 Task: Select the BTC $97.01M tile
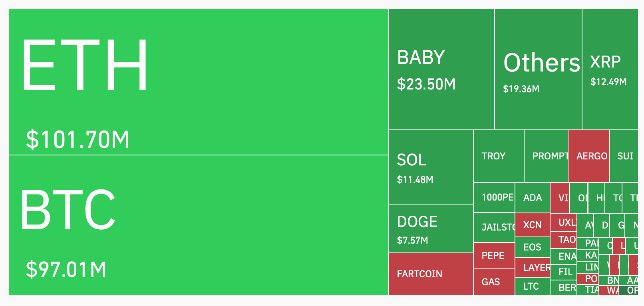(199, 225)
